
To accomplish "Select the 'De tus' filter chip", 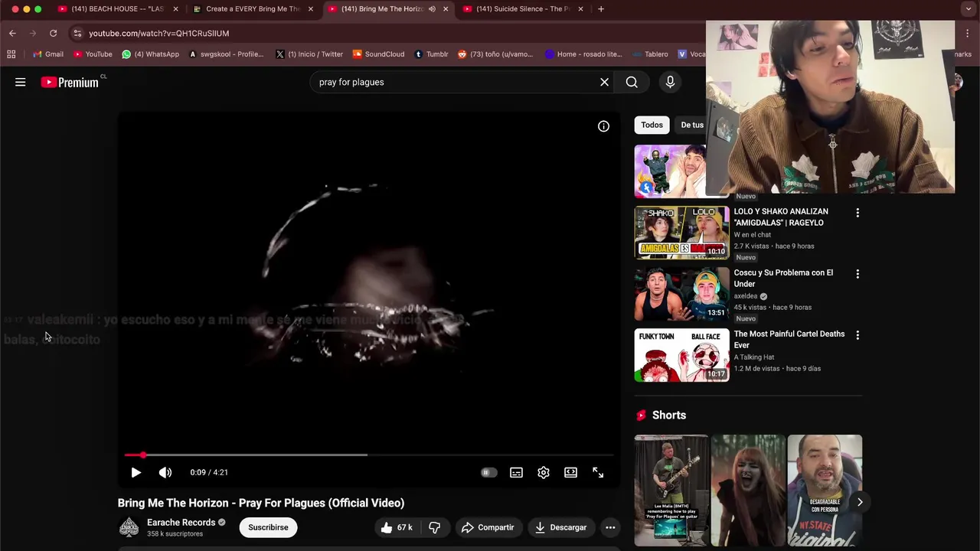I will pos(691,125).
